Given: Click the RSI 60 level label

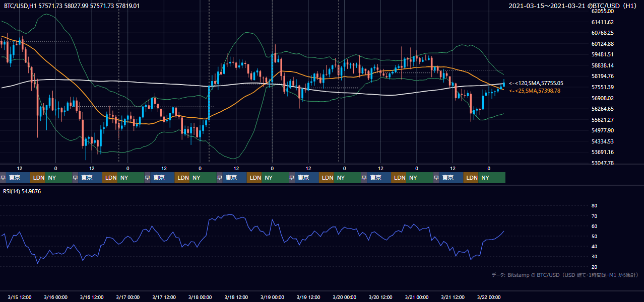Looking at the screenshot, I should tap(594, 226).
